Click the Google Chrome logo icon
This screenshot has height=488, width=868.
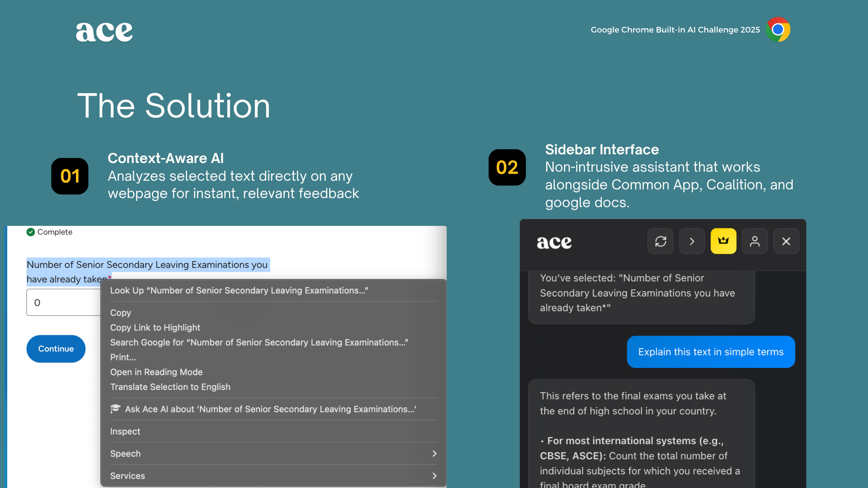[x=778, y=30]
